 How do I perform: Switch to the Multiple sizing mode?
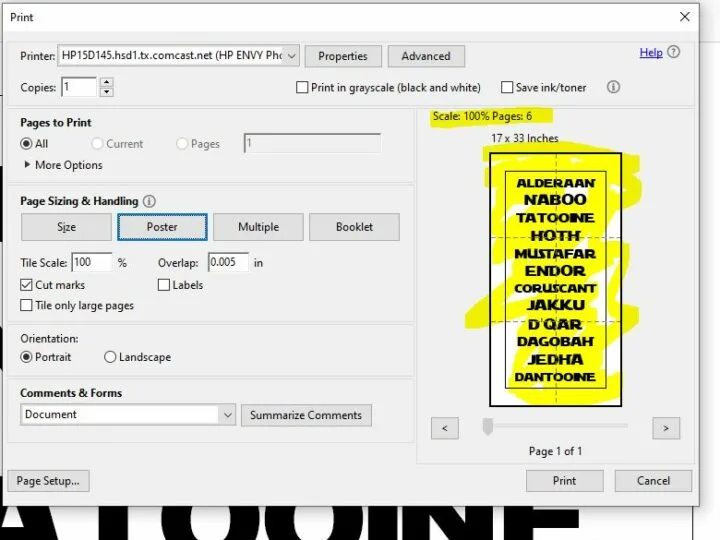point(258,227)
